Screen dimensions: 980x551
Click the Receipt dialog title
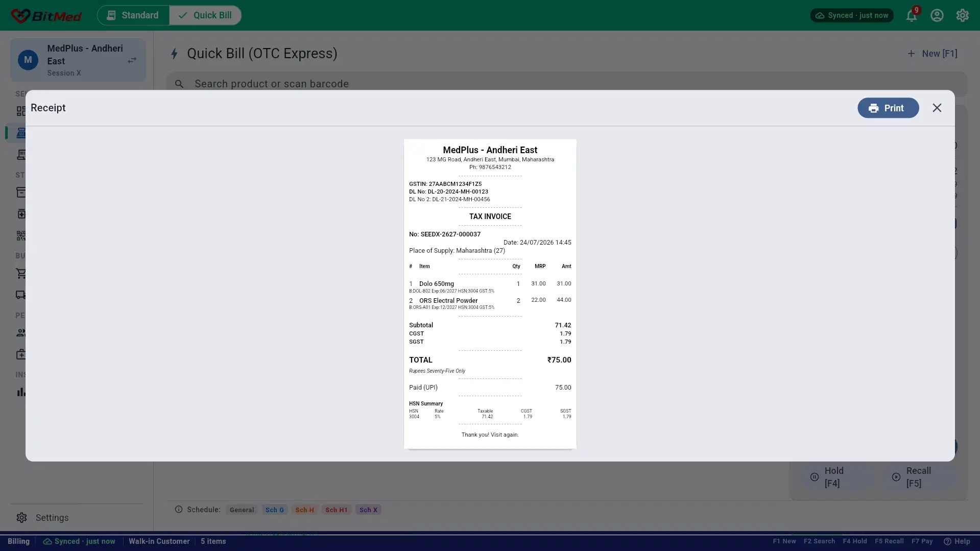tap(48, 108)
